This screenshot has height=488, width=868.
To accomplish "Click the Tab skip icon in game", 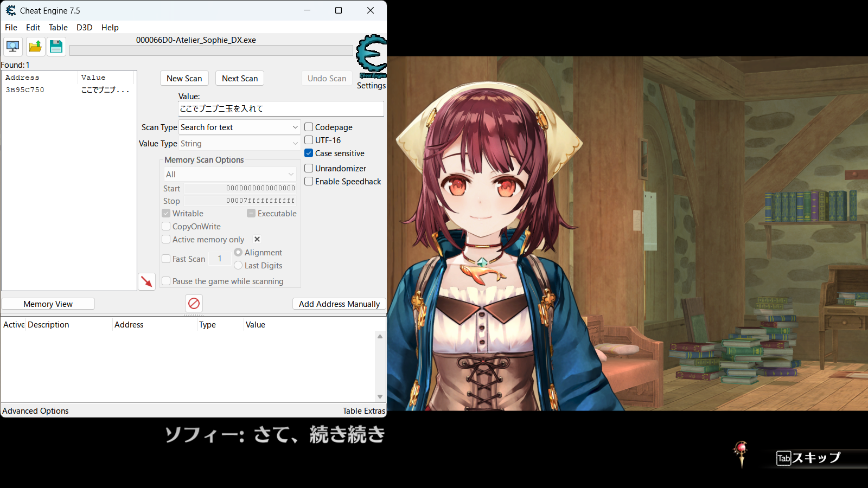I will 783,458.
